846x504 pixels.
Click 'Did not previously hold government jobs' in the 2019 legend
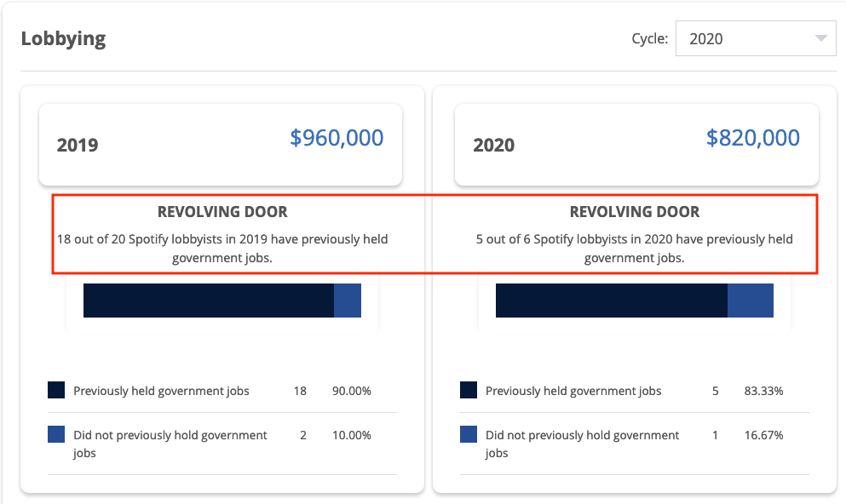pos(170,444)
